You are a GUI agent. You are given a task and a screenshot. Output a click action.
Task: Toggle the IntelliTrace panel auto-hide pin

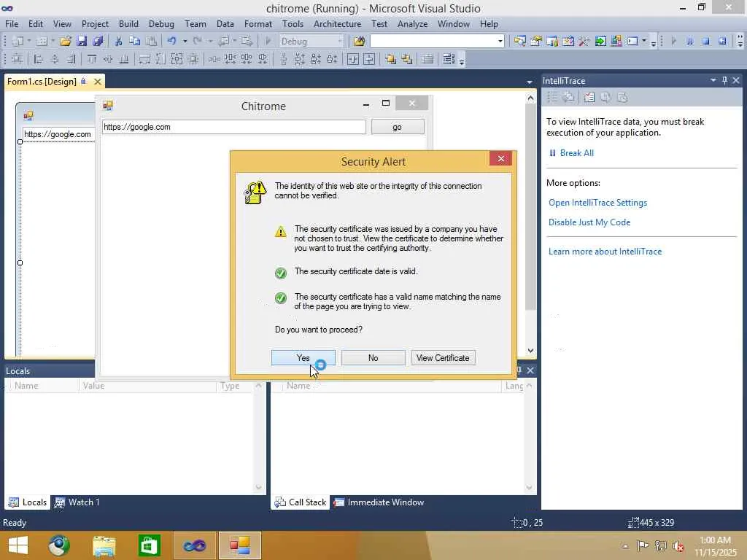724,80
